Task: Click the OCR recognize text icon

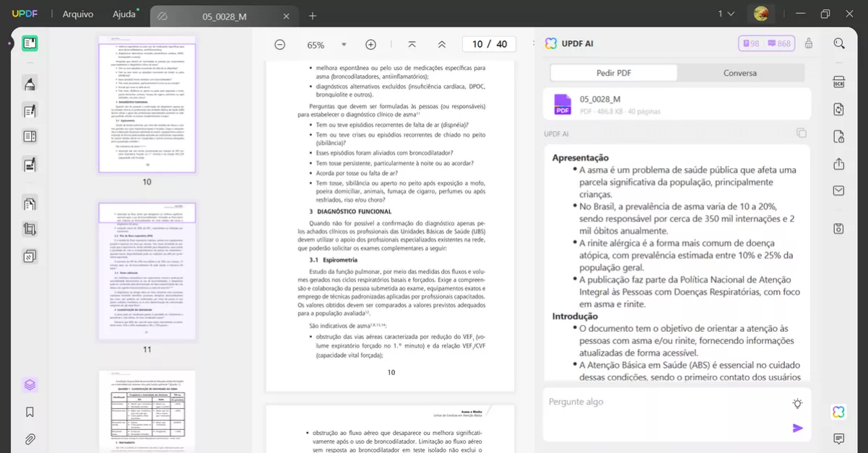Action: tap(838, 82)
